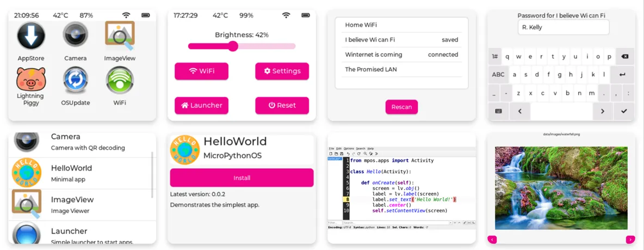This screenshot has height=250, width=644.
Task: Open the Options menu in code editor
Action: [348, 149]
